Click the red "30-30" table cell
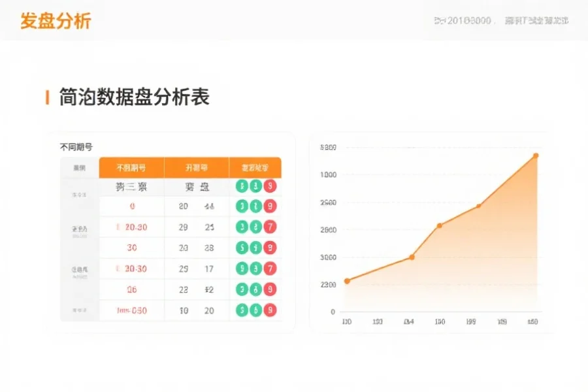The width and height of the screenshot is (588, 392). point(133,269)
